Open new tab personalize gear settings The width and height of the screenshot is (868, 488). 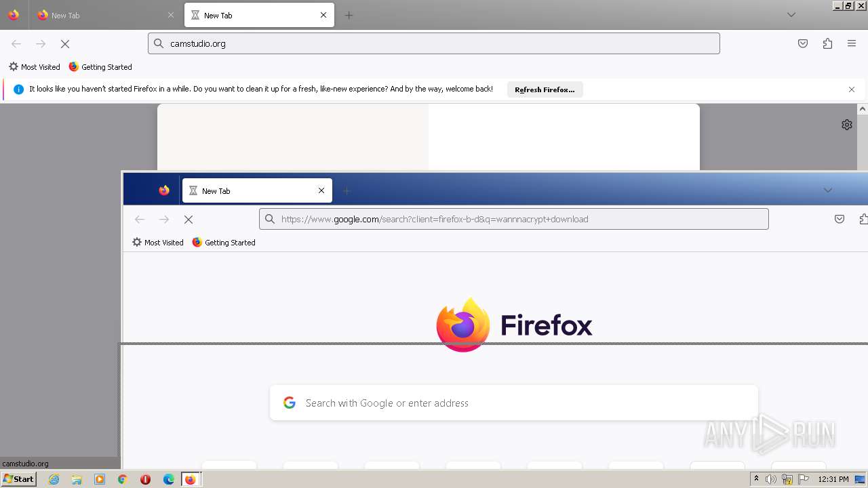[x=847, y=125]
